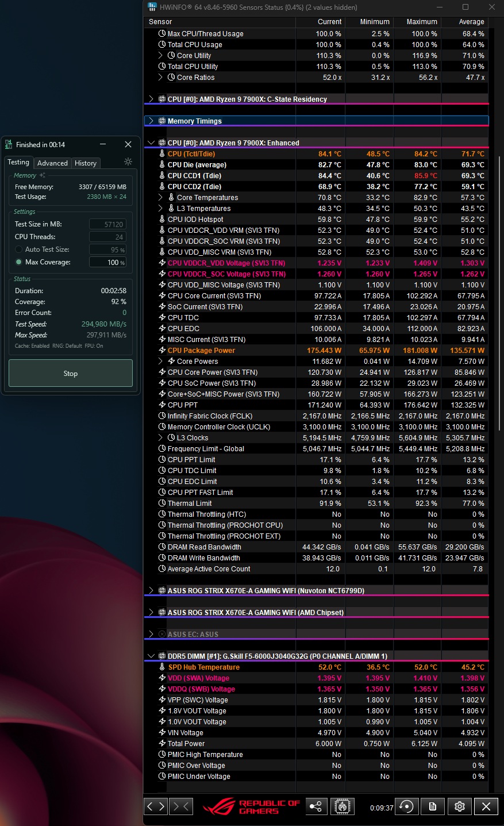The image size is (504, 826).
Task: Click the Auto Test Size percentage field
Action: point(108,249)
